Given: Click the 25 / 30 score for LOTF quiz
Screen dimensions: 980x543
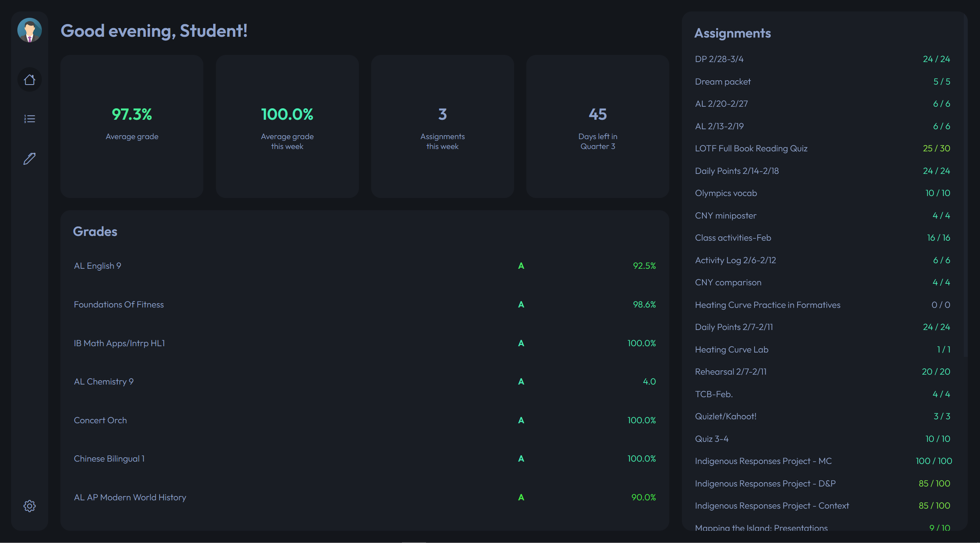Looking at the screenshot, I should (x=937, y=149).
